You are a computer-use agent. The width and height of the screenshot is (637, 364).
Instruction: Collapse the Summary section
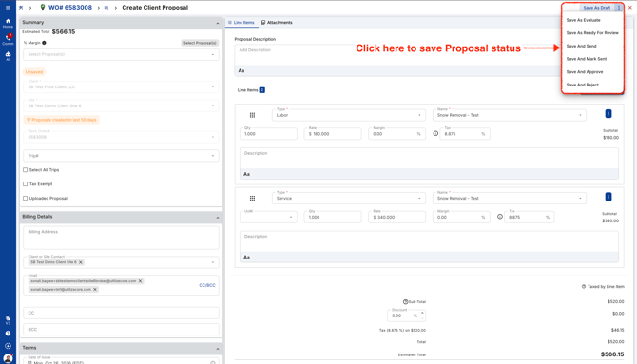(218, 24)
